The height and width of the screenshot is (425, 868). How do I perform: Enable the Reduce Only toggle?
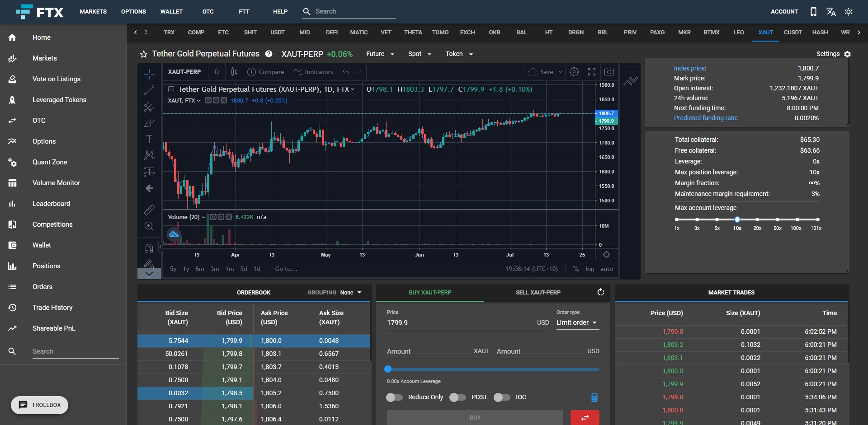click(394, 397)
